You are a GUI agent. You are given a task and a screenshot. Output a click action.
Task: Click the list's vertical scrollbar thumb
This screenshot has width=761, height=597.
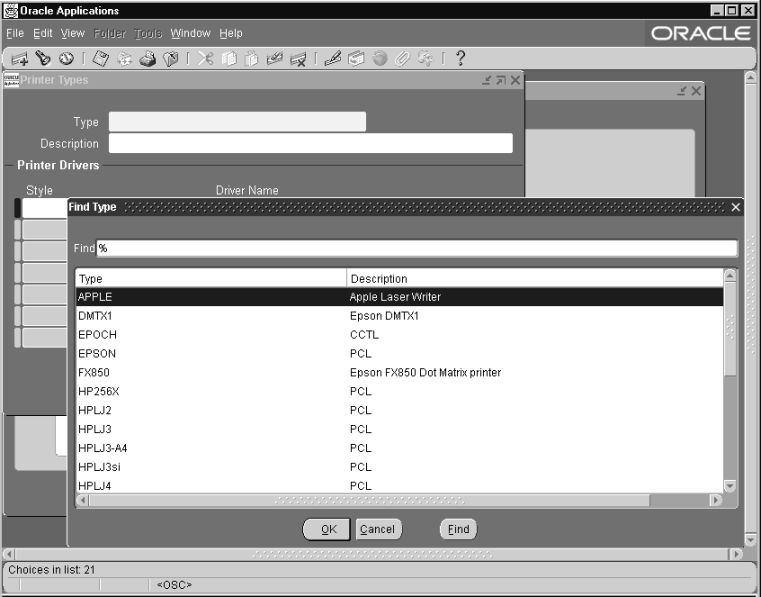click(x=730, y=329)
